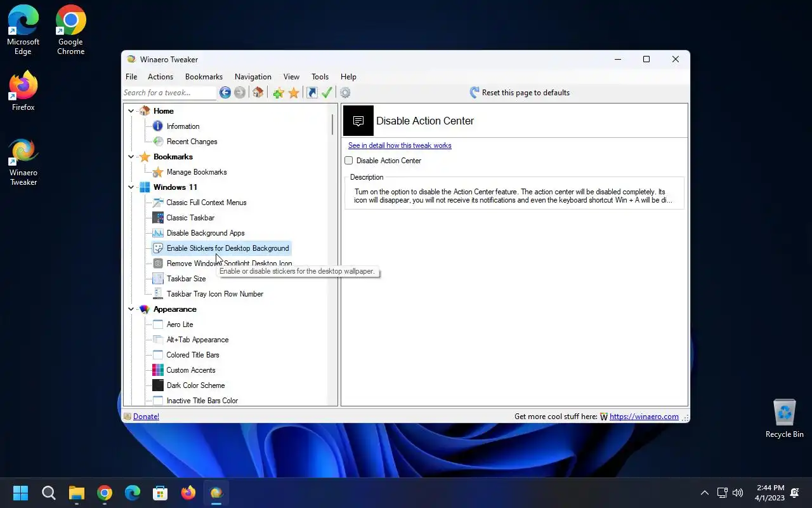Open the Navigation menu
Viewport: 812px width, 508px height.
[253, 77]
